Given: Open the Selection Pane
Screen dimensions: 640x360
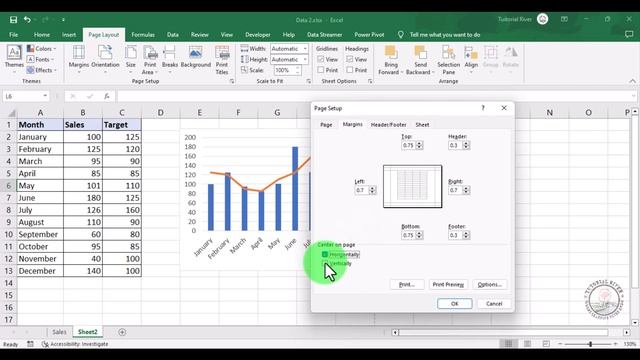Looking at the screenshot, I should coord(448,60).
